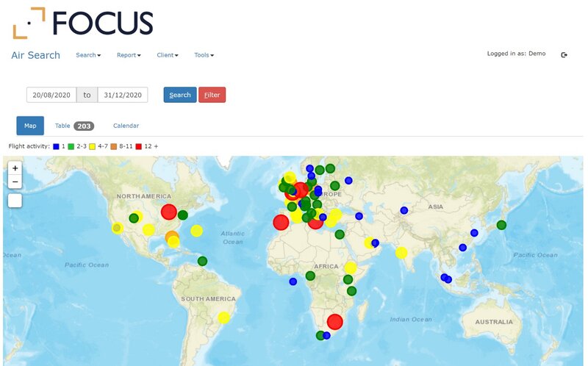The image size is (588, 366).
Task: Click the green marker east of the red US marker
Action: pos(182,215)
